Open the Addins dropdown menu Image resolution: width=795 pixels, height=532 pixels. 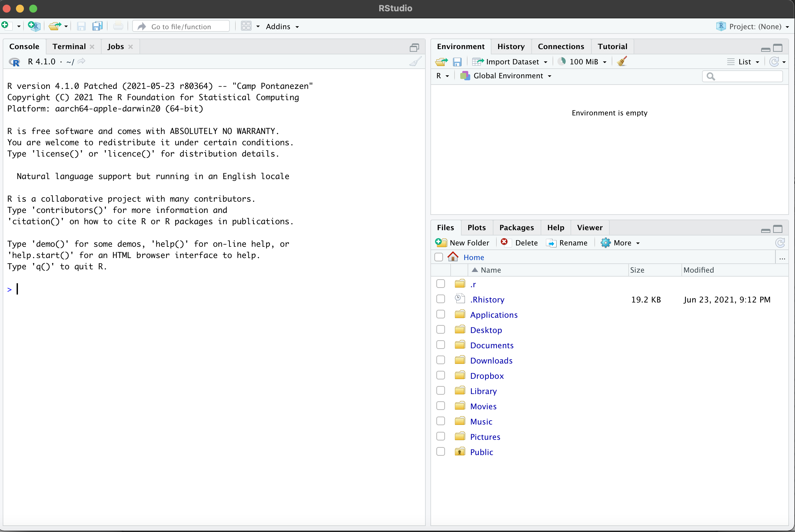click(282, 27)
